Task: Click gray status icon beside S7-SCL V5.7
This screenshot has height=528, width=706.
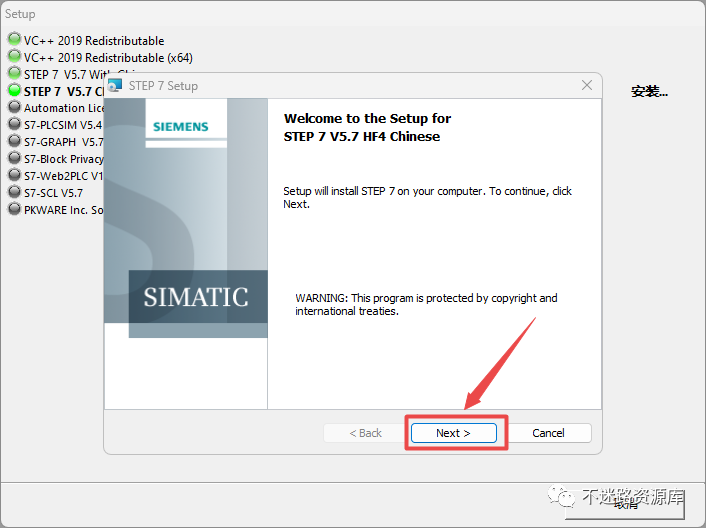Action: [x=14, y=192]
